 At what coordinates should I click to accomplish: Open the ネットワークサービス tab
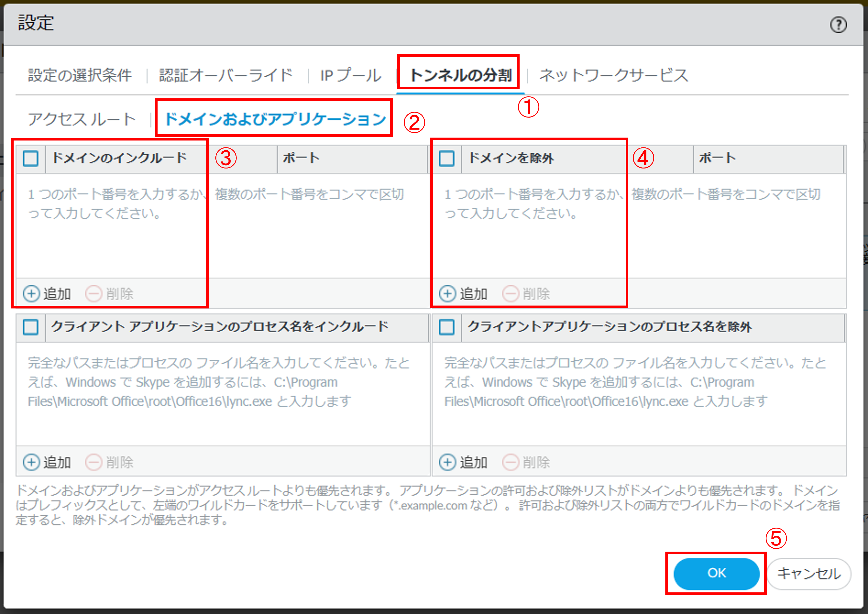click(x=613, y=75)
